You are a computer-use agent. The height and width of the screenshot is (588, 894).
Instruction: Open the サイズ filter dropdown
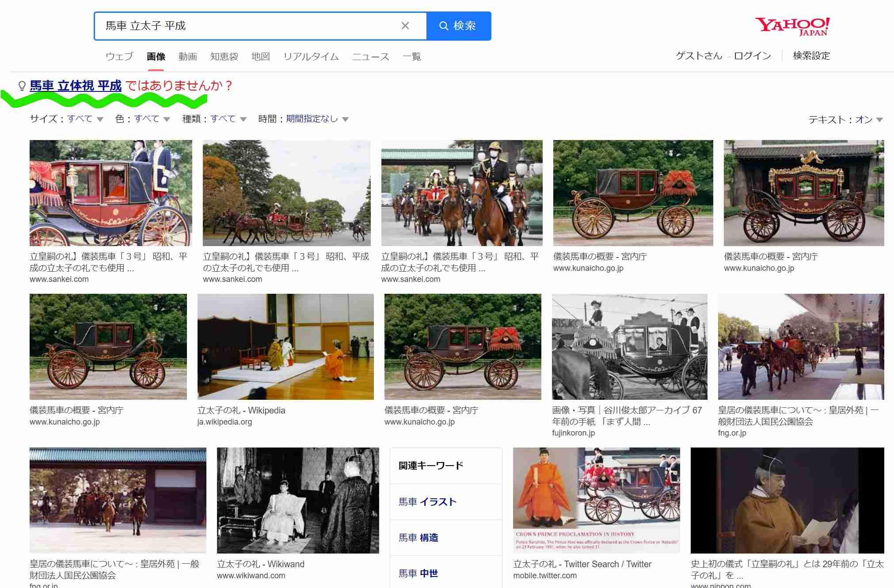[x=80, y=119]
